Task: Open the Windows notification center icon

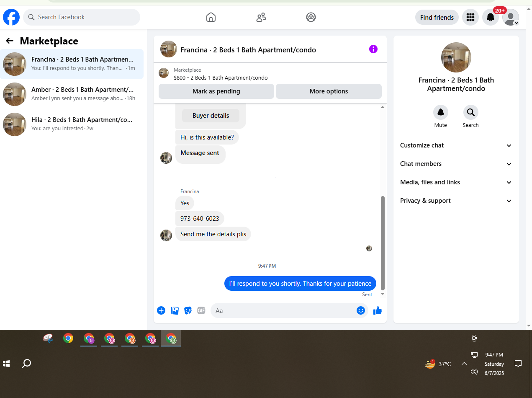Action: (x=518, y=364)
